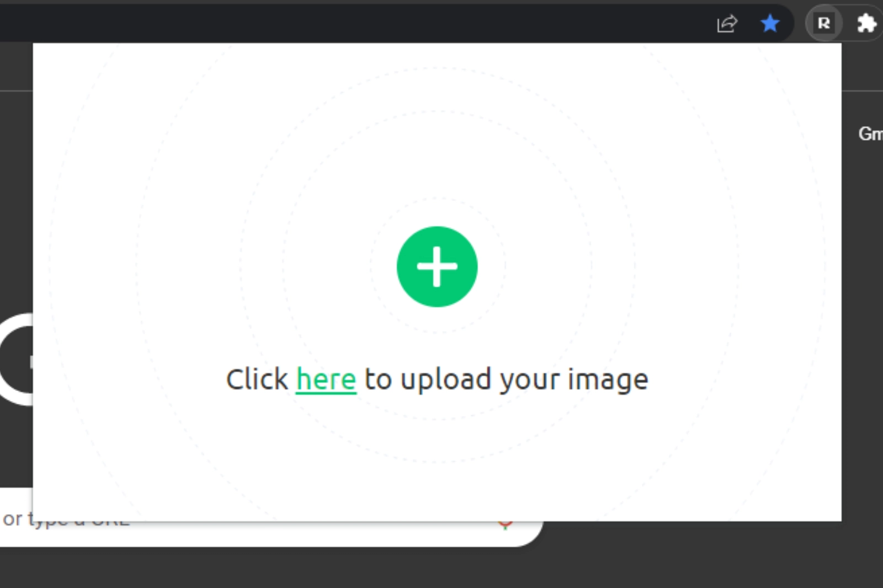The width and height of the screenshot is (883, 588).
Task: Follow the green 'here' upload link
Action: point(326,379)
